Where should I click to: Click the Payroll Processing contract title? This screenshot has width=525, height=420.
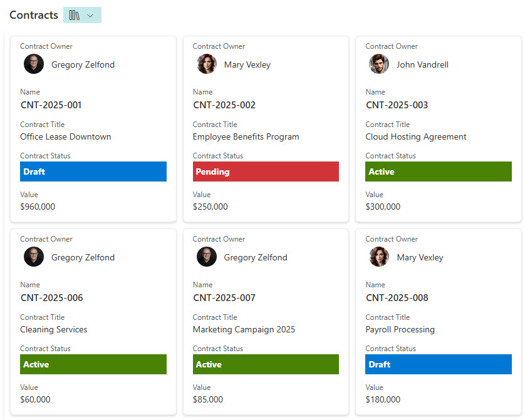coord(400,330)
